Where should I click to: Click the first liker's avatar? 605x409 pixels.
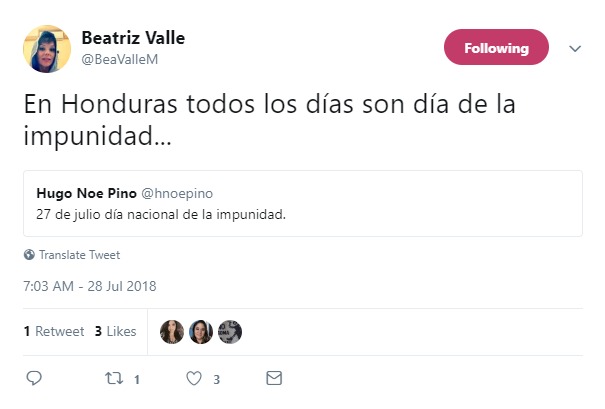pos(172,331)
